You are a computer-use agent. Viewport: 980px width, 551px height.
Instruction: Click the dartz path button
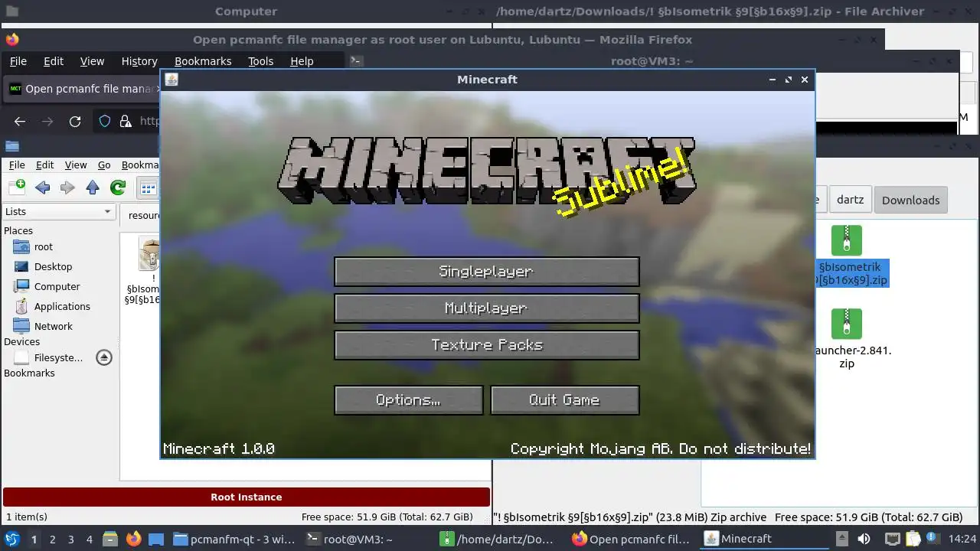pos(850,200)
